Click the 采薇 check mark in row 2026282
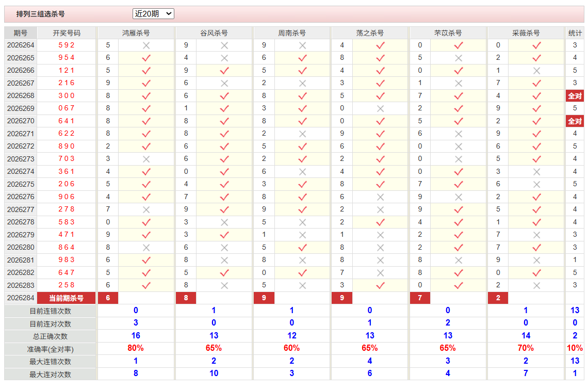Viewport: 588px width, 390px height. pos(536,272)
